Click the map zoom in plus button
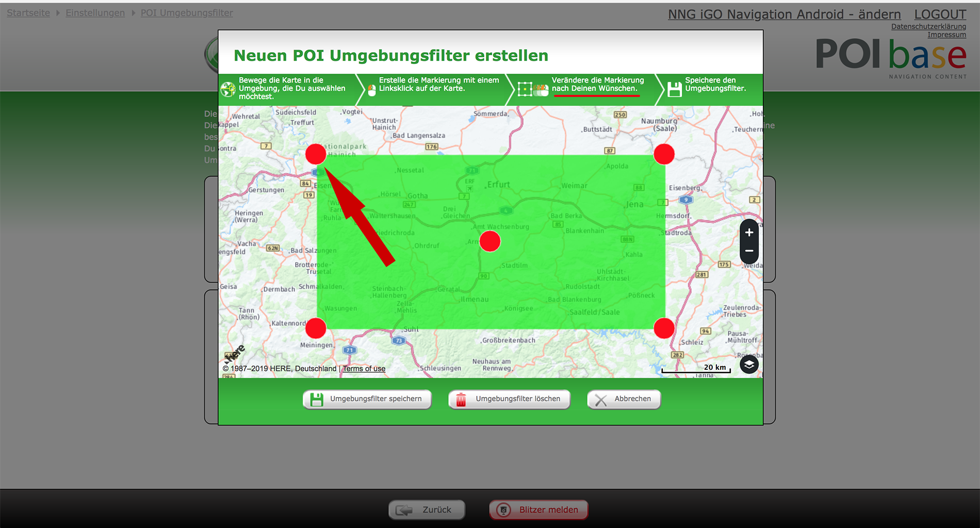 click(749, 233)
